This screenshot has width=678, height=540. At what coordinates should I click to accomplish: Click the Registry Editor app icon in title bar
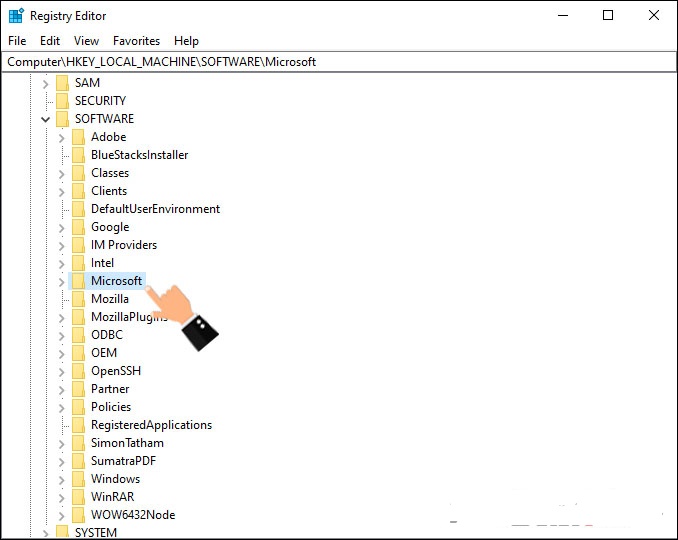16,16
